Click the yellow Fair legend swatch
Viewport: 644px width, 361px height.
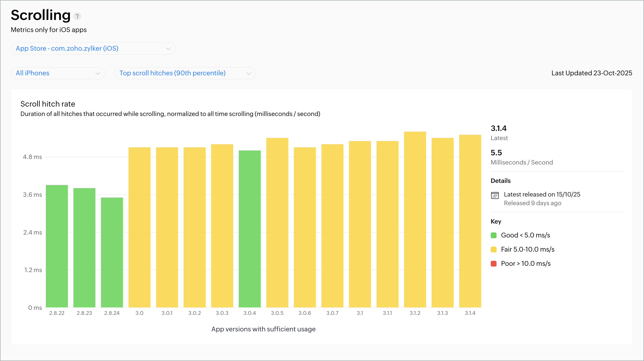pyautogui.click(x=494, y=249)
